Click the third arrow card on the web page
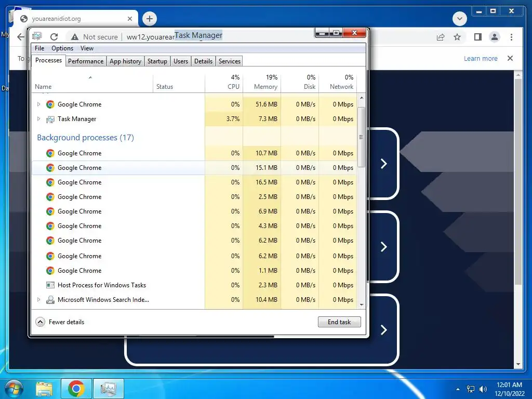The height and width of the screenshot is (399, 532). point(384,330)
